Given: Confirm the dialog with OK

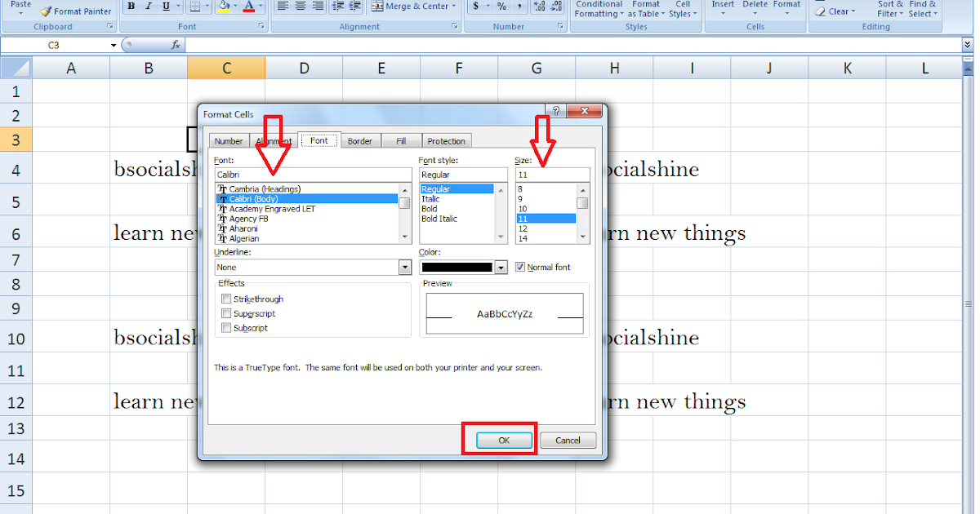Looking at the screenshot, I should point(504,440).
